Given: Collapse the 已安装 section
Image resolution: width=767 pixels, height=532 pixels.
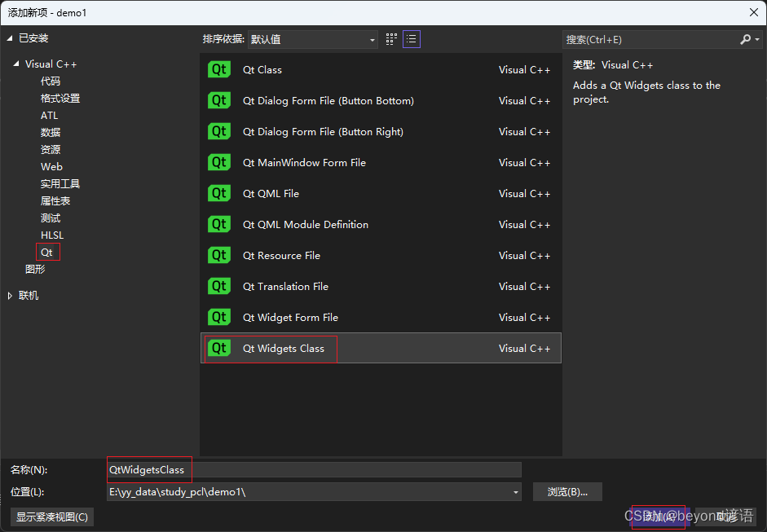Looking at the screenshot, I should point(10,38).
